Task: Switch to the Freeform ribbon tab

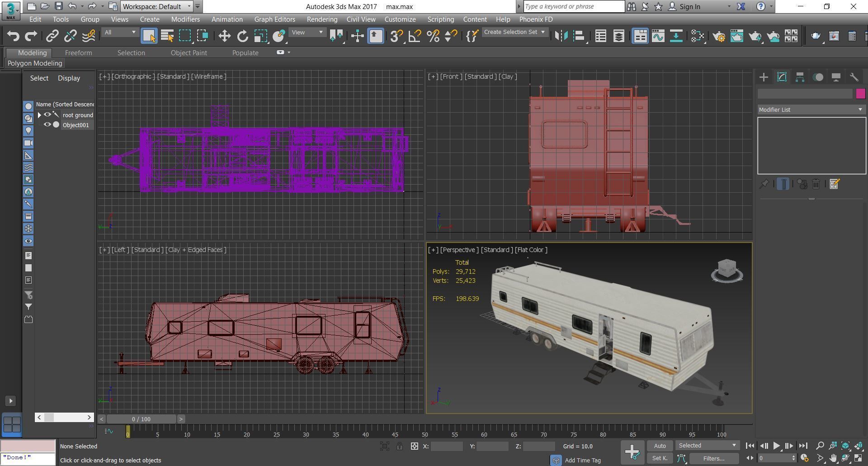Action: pyautogui.click(x=79, y=52)
